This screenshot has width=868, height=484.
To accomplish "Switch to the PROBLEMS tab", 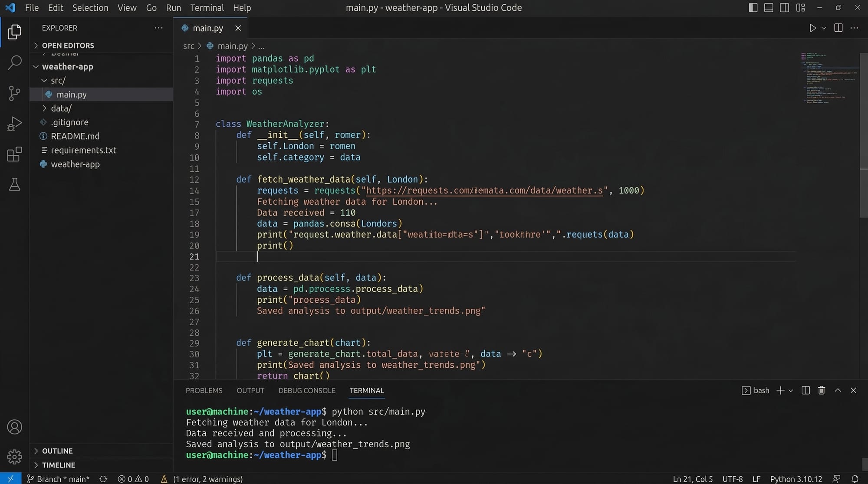I will coord(204,390).
